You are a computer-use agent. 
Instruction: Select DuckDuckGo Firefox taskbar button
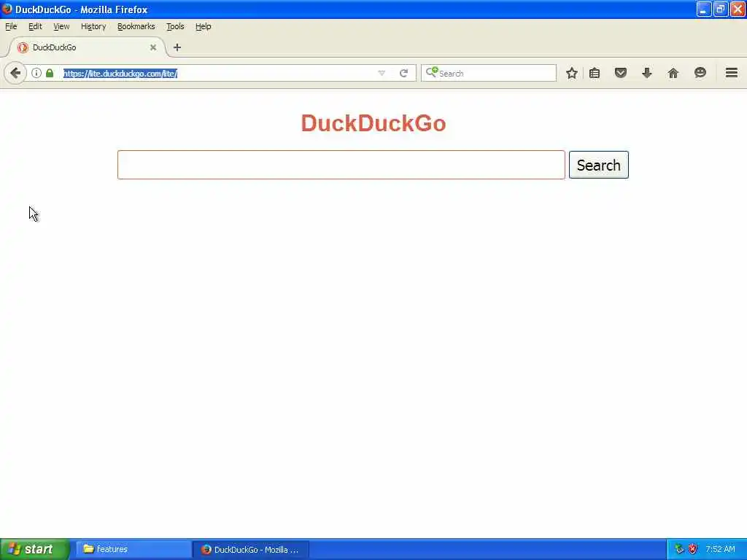(251, 549)
